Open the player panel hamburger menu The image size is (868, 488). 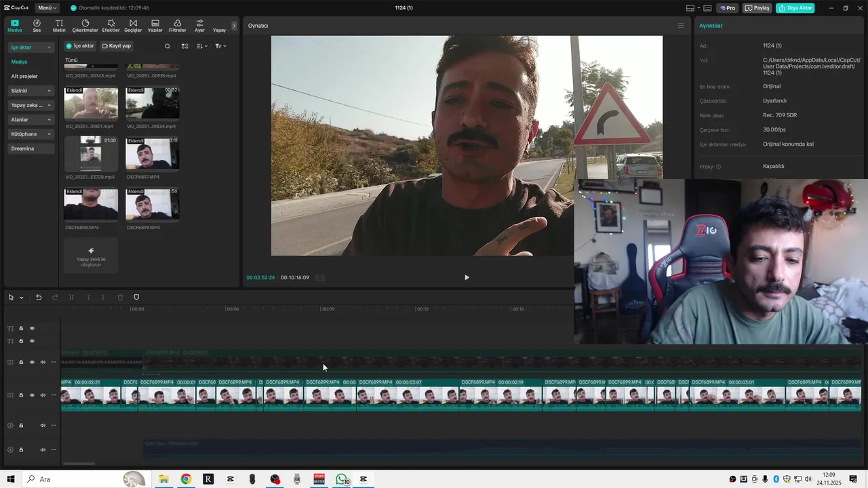(681, 26)
